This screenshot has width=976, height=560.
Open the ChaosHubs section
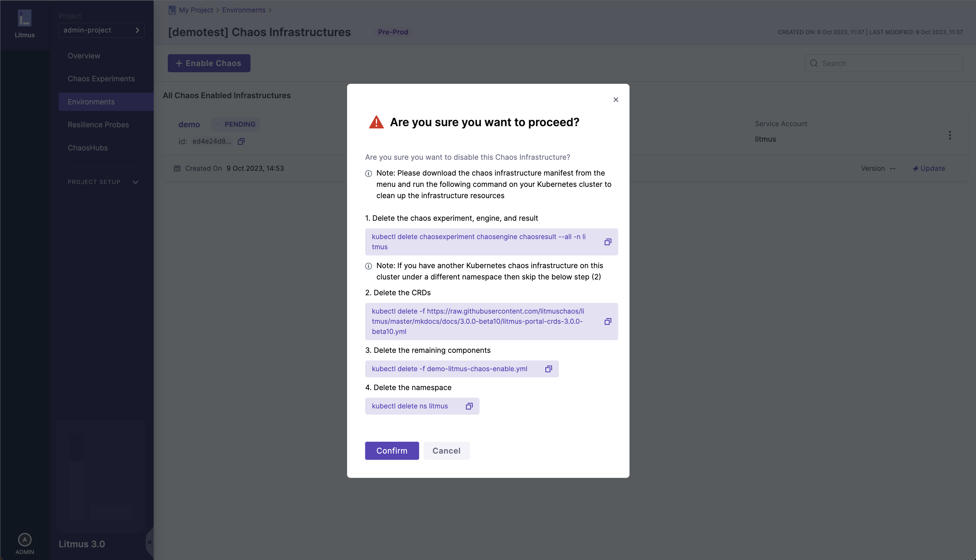(88, 148)
